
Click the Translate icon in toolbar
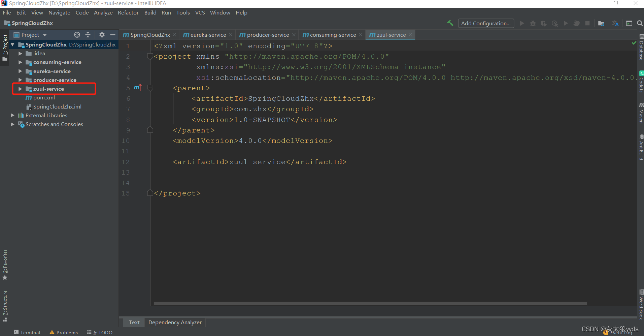click(615, 23)
